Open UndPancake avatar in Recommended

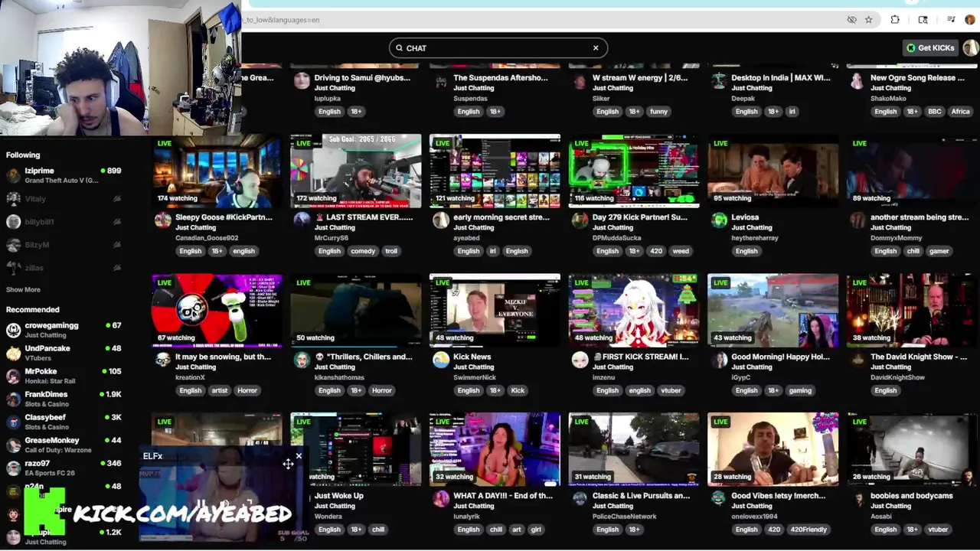coord(13,353)
